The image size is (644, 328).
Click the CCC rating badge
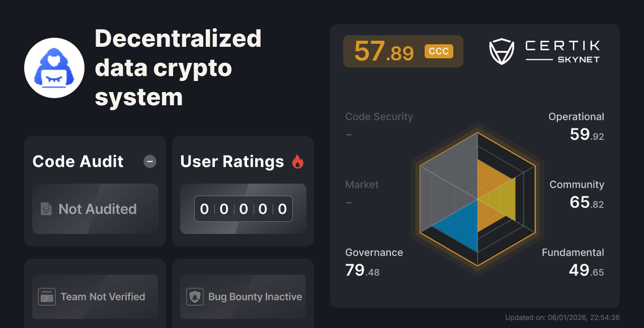click(439, 51)
